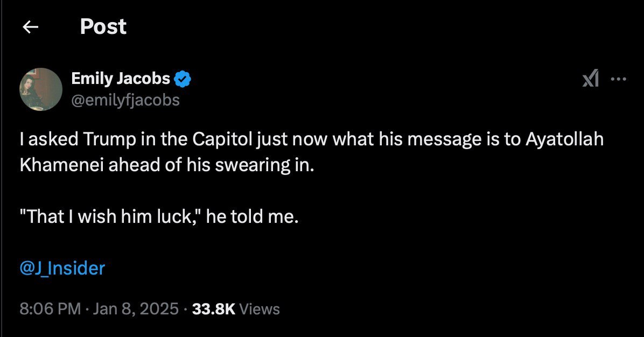Click the back arrow next to Post
The width and height of the screenshot is (644, 337).
click(x=31, y=27)
